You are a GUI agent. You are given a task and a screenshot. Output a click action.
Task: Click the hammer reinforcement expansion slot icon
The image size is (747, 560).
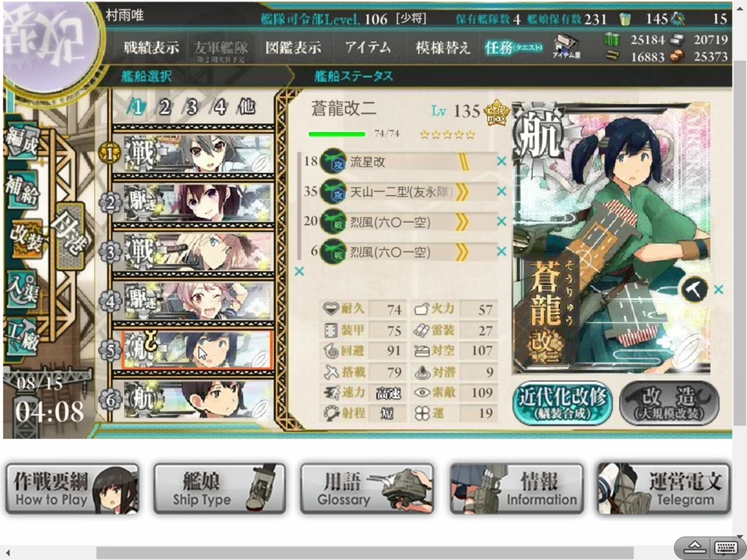click(694, 289)
